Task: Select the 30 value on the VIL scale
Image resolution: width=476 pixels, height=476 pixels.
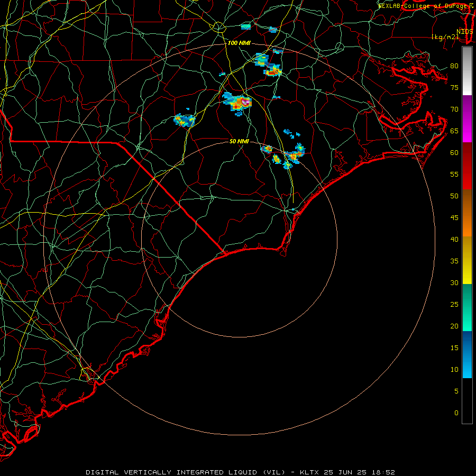Action: [x=454, y=282]
